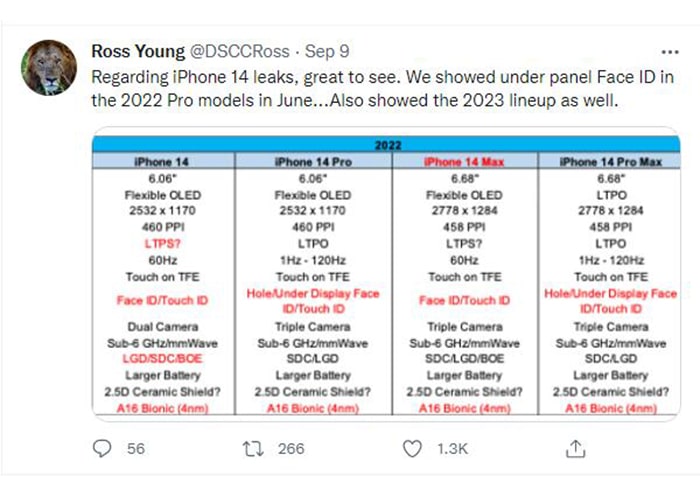The width and height of the screenshot is (700, 500).
Task: Click the Ross Young display name
Action: (x=138, y=51)
